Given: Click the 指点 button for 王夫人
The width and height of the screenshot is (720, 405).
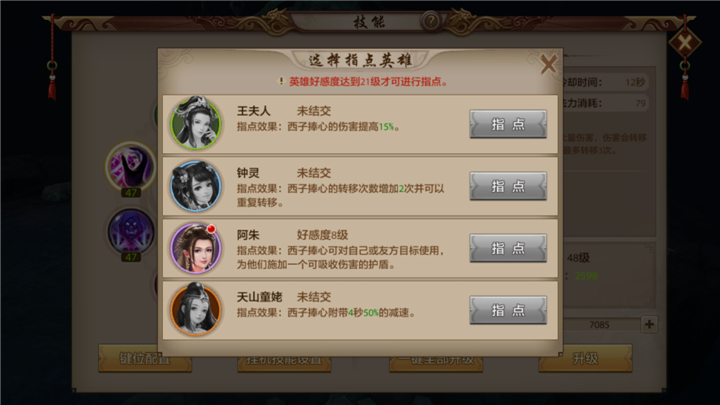Looking at the screenshot, I should [508, 124].
